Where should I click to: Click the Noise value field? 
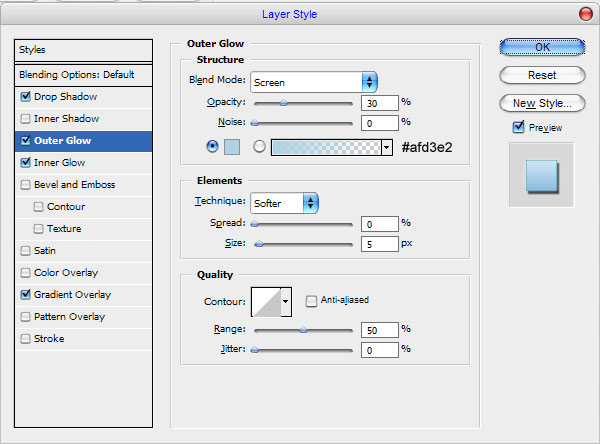[380, 123]
